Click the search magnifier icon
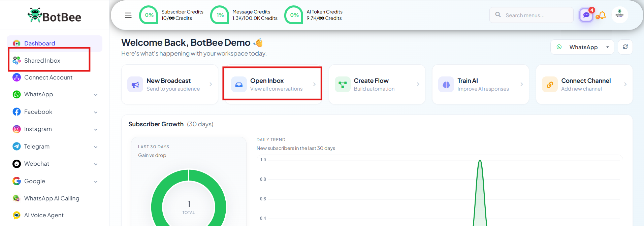The width and height of the screenshot is (644, 226). (x=498, y=14)
